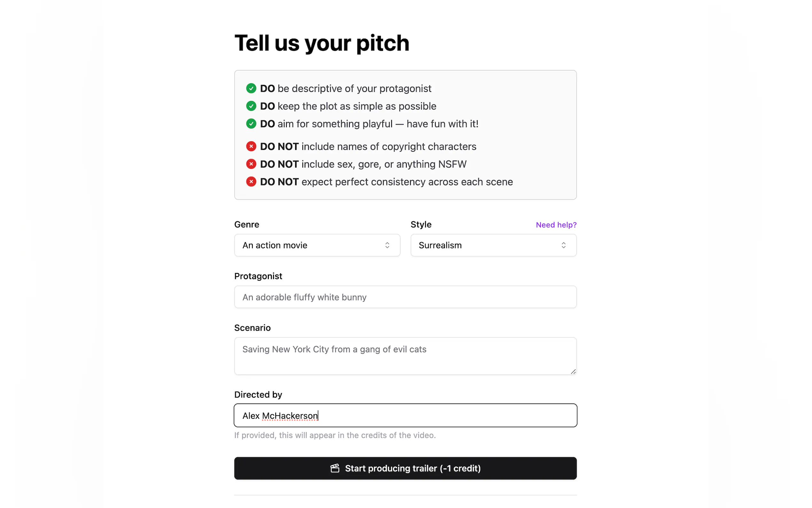Click the Directed by field containing Alex McHackerson
The width and height of the screenshot is (812, 508).
(405, 416)
